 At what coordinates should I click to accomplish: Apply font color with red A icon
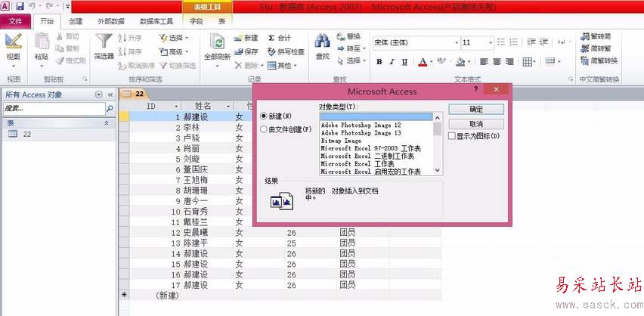423,62
